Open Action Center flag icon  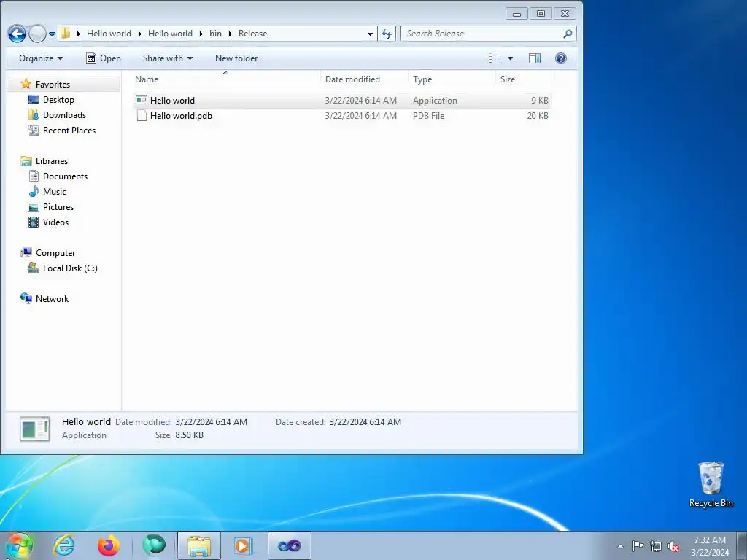point(638,545)
